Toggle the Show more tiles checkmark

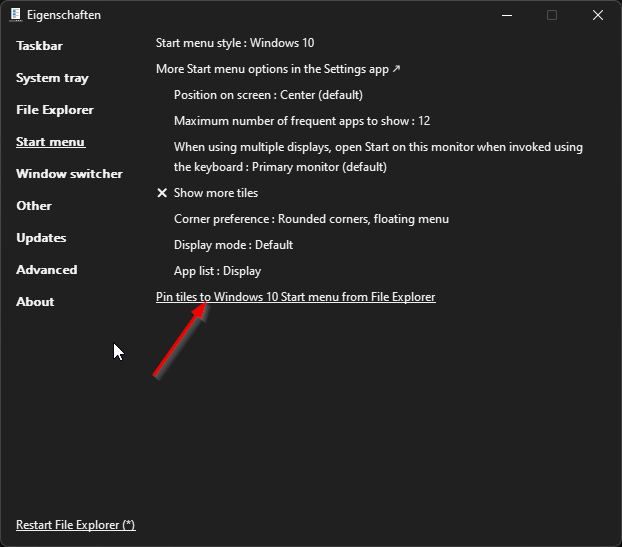tap(162, 193)
